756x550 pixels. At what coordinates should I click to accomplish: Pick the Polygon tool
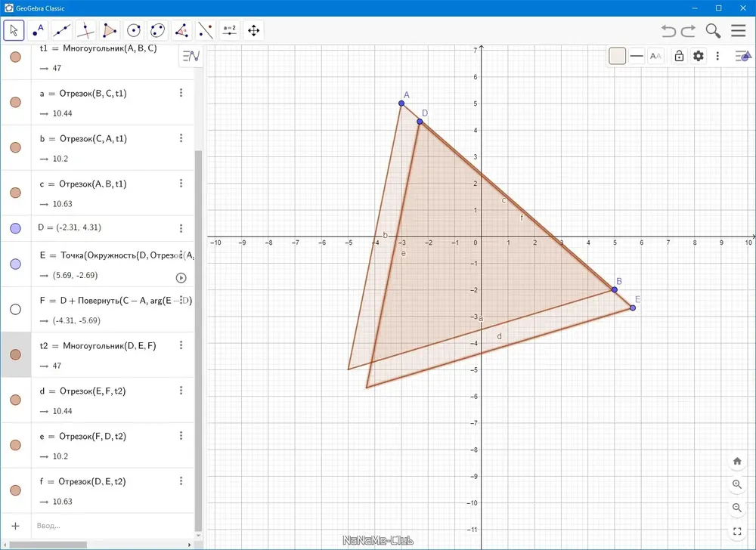tap(110, 30)
